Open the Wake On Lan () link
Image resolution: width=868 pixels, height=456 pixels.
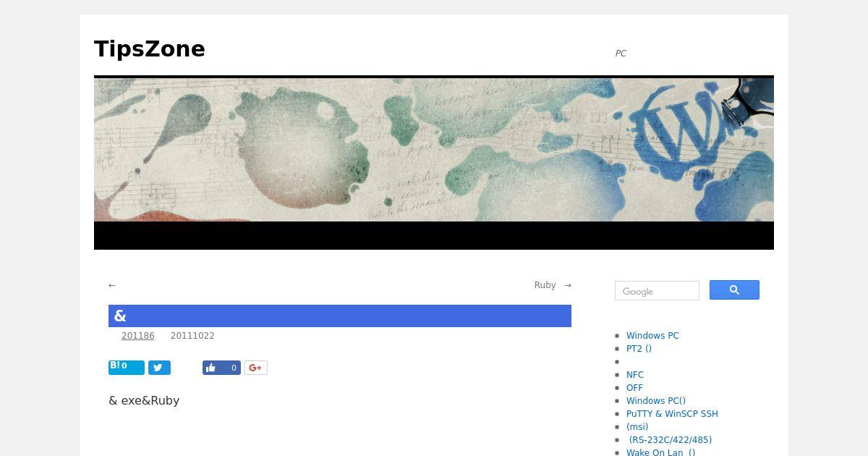coord(661,453)
